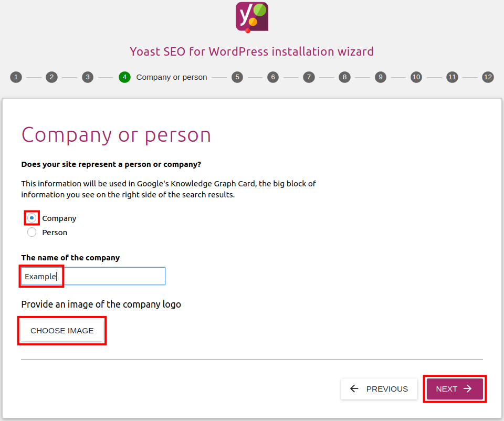Click the Company or person step label
The height and width of the screenshot is (421, 504).
point(172,77)
